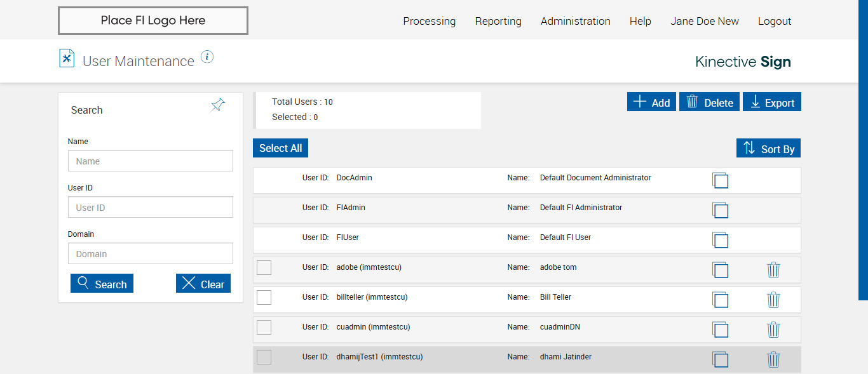Open the Reporting menu

[x=498, y=21]
